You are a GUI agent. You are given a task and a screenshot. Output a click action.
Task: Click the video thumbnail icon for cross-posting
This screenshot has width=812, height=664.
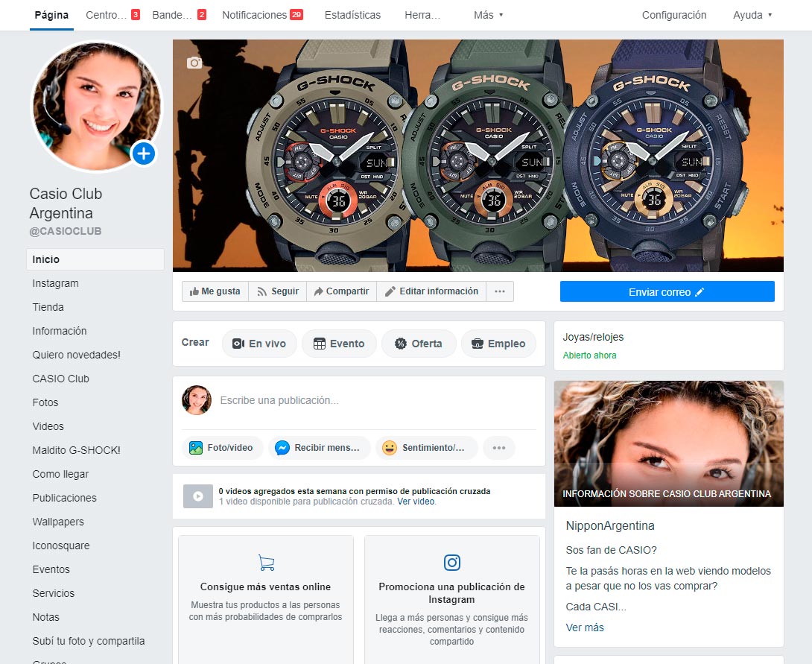(198, 496)
